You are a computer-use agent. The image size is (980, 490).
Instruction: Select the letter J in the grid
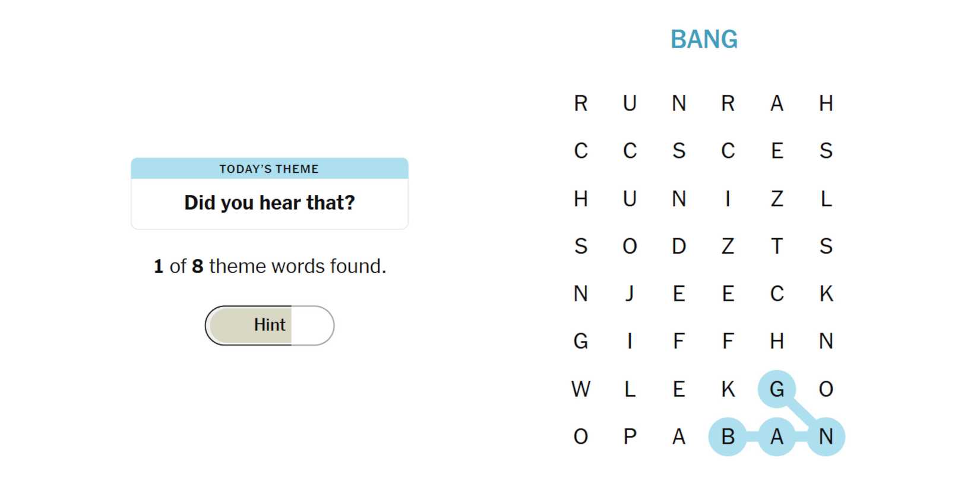(630, 293)
